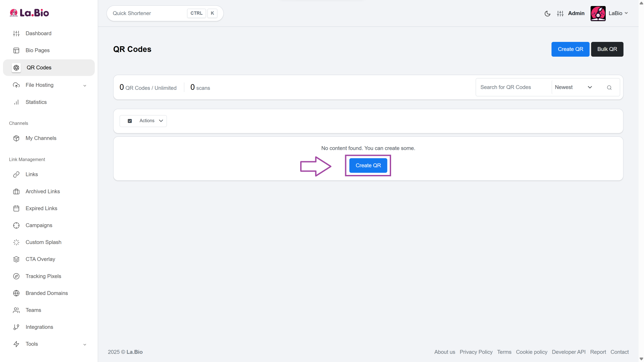This screenshot has height=362, width=644.
Task: Expand the Tools submenu chevron
Action: pyautogui.click(x=85, y=344)
